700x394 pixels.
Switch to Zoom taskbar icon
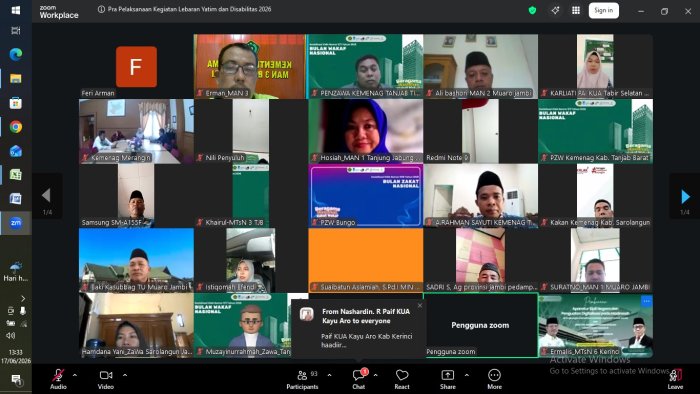(16, 223)
